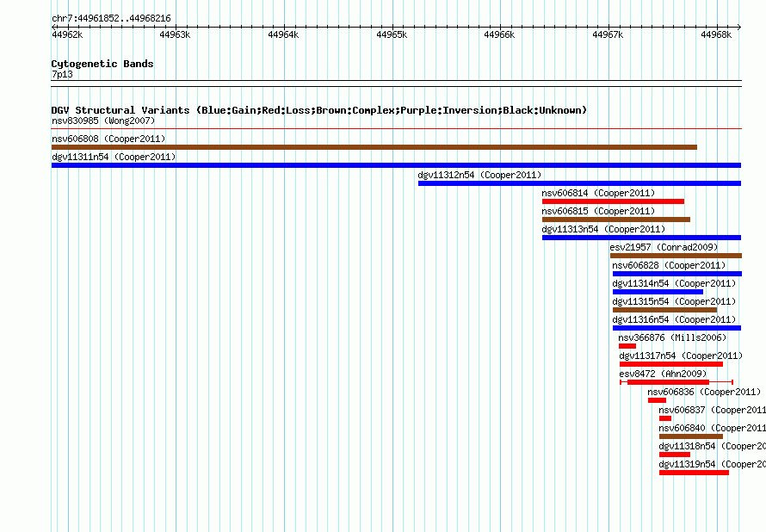Click the nsv366876 (Mills2006) label
Image resolution: width=766 pixels, height=532 pixels.
click(672, 337)
